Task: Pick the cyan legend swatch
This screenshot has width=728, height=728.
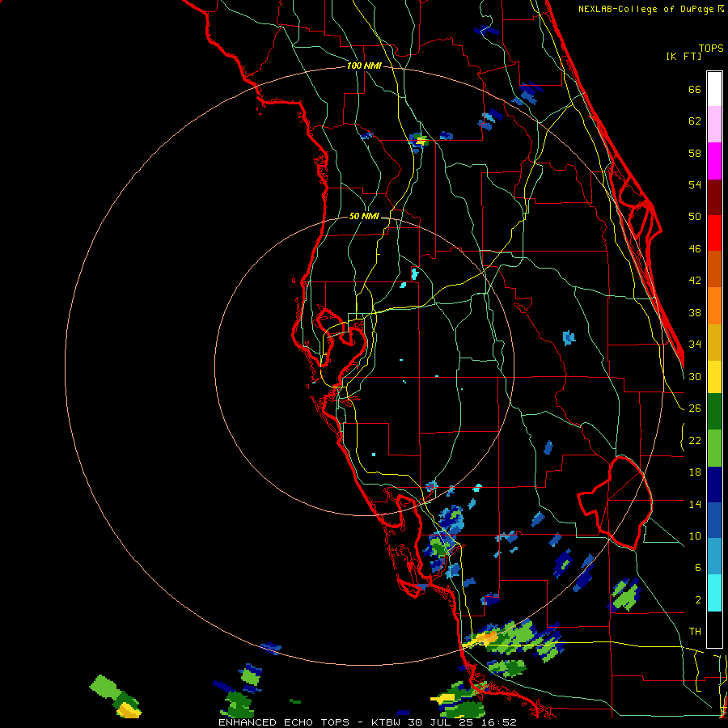Action: (x=714, y=593)
